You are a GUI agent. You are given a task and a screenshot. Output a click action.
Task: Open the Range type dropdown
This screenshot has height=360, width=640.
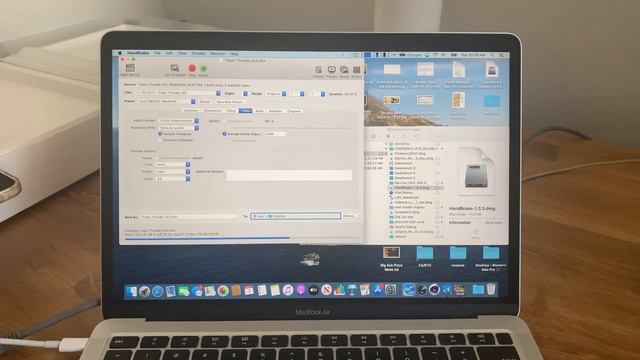point(275,93)
